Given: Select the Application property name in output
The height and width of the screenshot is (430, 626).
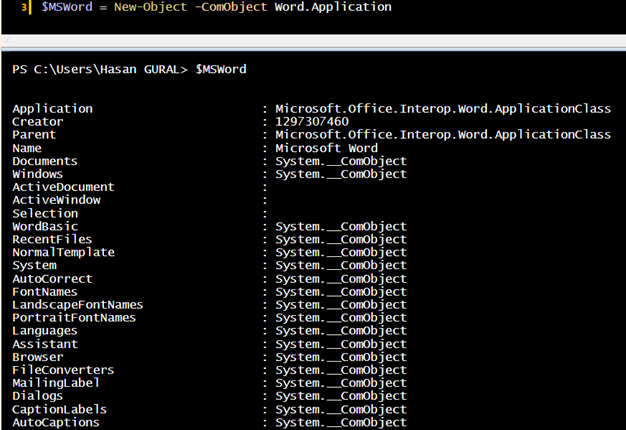Looking at the screenshot, I should 52,109.
